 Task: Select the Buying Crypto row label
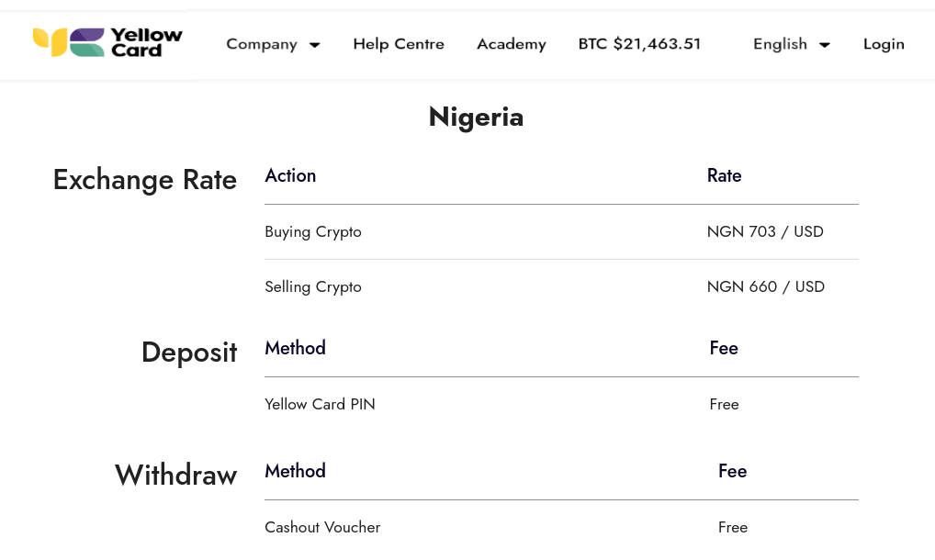[313, 232]
